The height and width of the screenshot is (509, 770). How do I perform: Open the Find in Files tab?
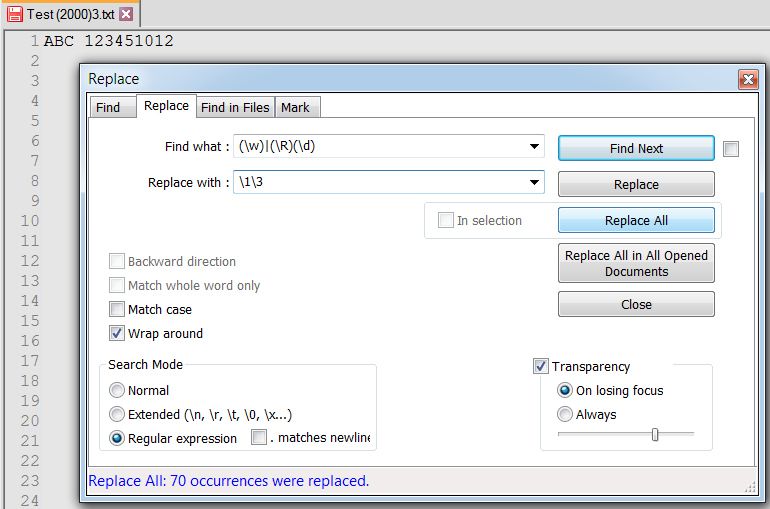click(x=235, y=107)
